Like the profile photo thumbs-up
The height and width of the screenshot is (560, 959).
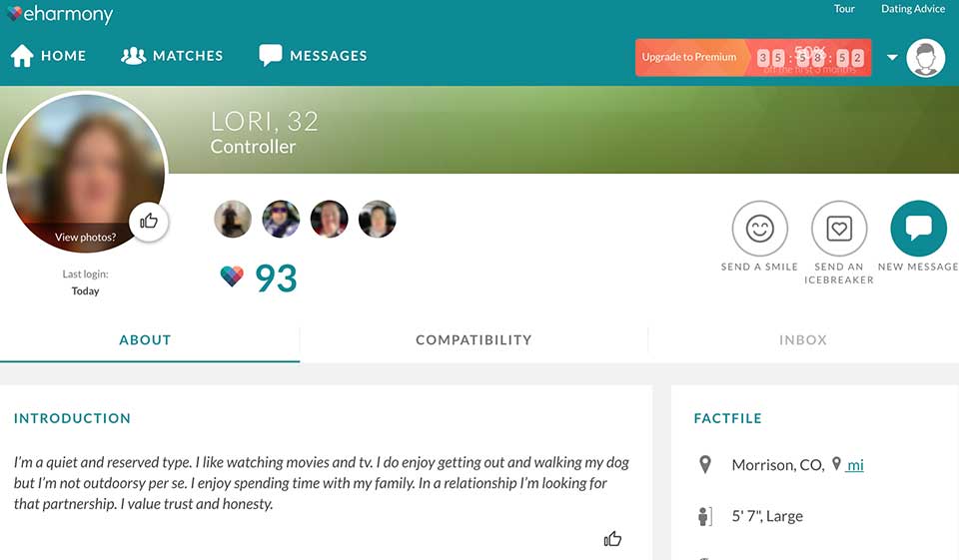[x=149, y=222]
